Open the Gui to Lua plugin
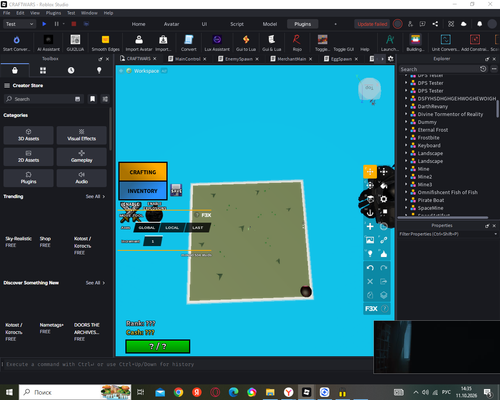Screen dimensions: 500x400 (246, 43)
